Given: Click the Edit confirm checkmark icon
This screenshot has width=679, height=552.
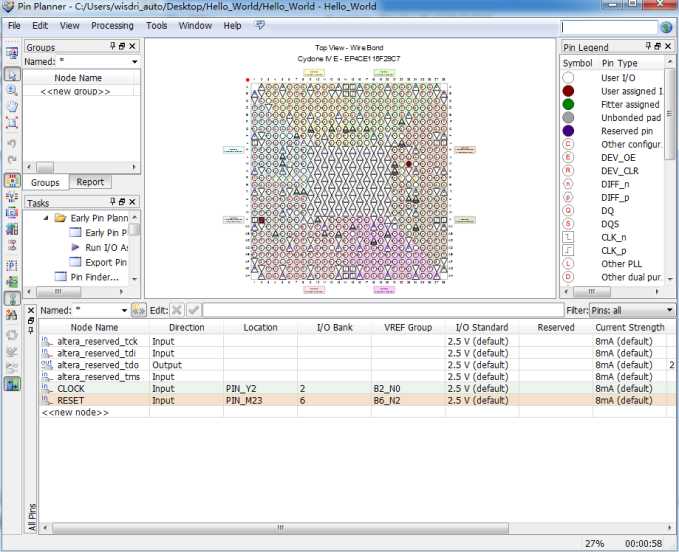Looking at the screenshot, I should point(193,310).
